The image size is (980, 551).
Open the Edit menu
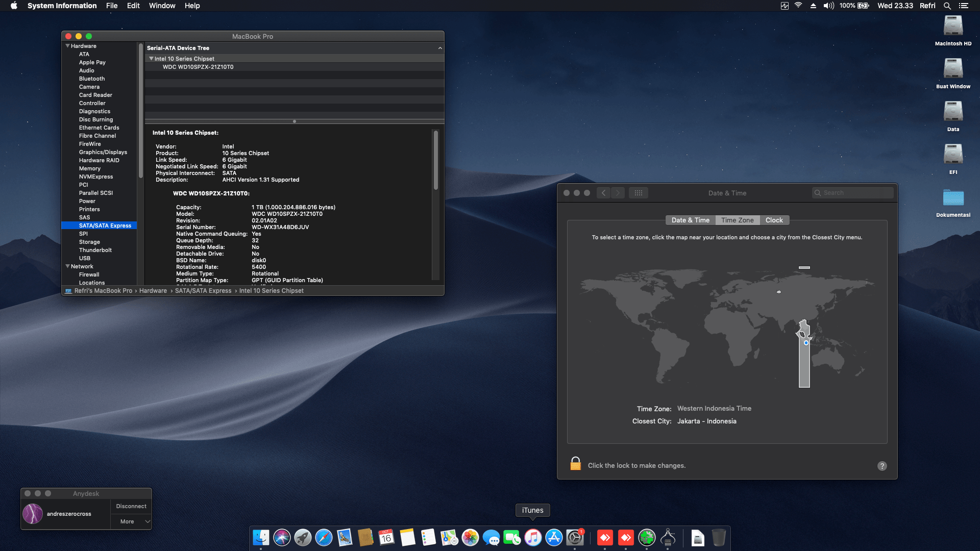(x=133, y=6)
